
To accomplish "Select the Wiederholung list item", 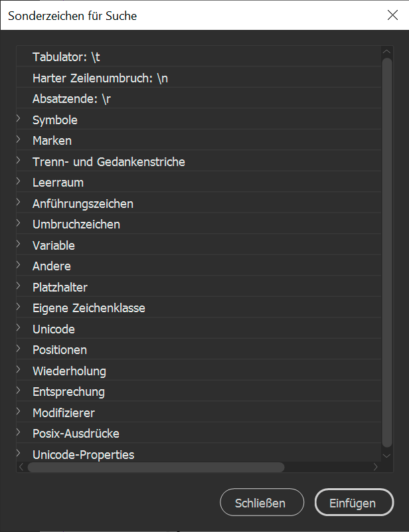I will [199, 371].
